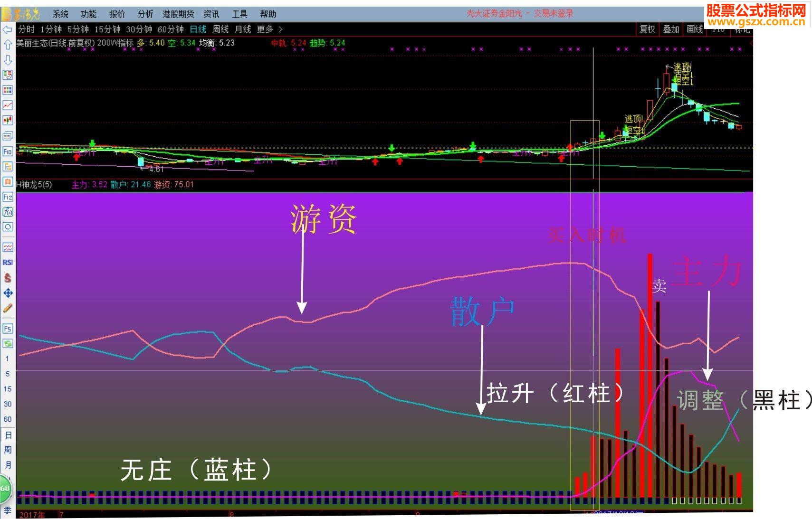Click the F10 company info icon
Viewport: 812px width, 519px height.
[x=8, y=151]
